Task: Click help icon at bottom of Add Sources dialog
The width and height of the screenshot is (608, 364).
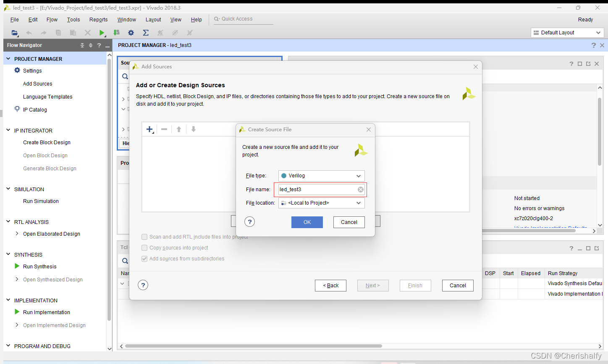Action: (143, 285)
